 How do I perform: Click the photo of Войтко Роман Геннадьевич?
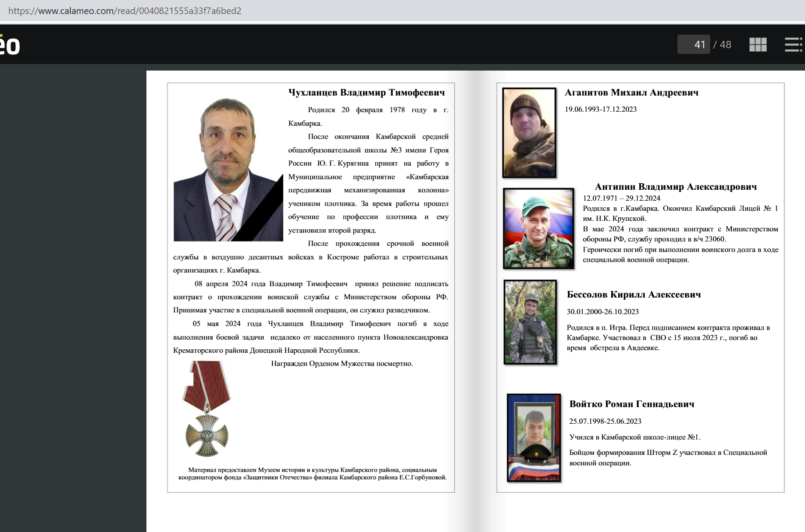(534, 438)
